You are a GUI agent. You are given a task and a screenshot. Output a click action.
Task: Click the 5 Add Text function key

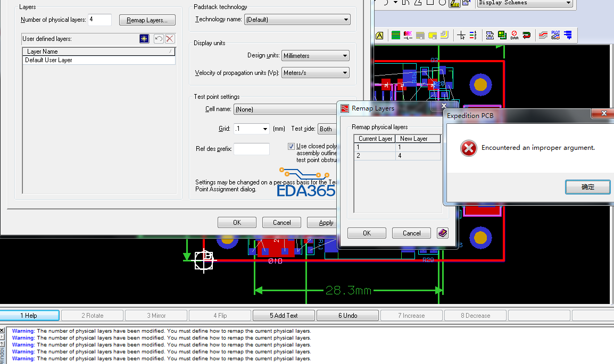point(284,316)
